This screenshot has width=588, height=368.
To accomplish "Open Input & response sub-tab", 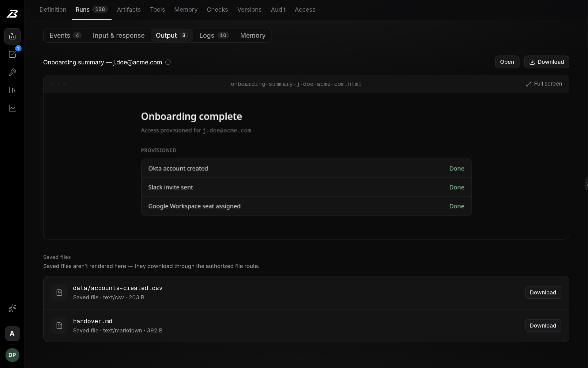I will (119, 35).
